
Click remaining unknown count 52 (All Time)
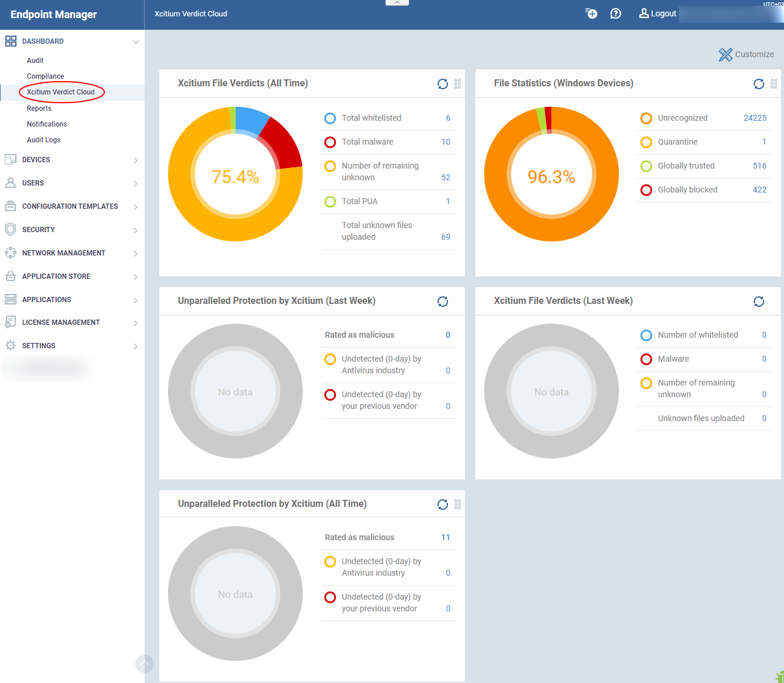coord(446,177)
